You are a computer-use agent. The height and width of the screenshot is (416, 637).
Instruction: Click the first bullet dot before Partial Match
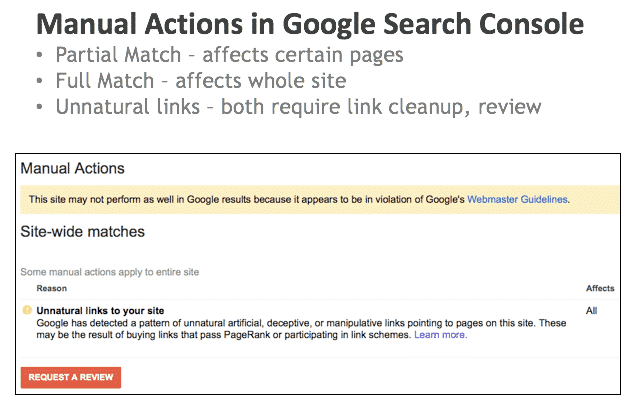tap(39, 54)
